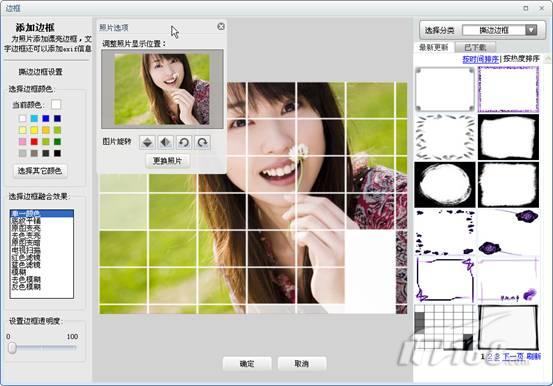
Task: Select the grid-pattern frame thumbnail
Action: (x=444, y=327)
